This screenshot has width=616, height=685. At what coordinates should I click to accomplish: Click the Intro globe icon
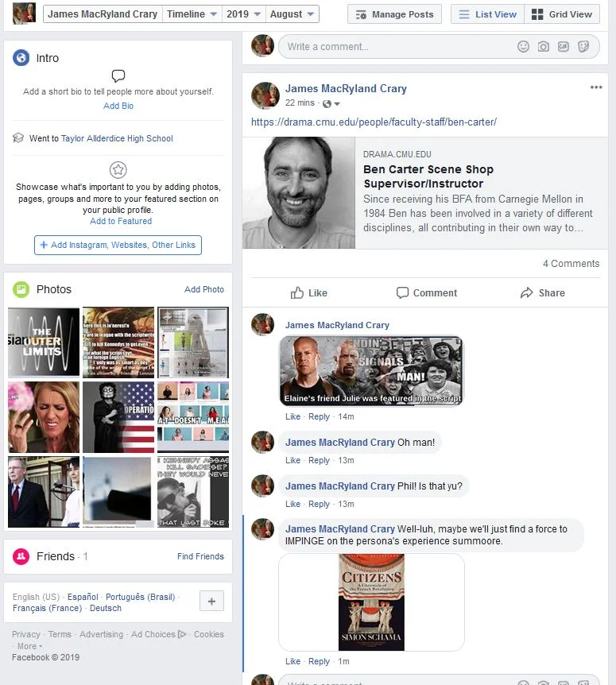21,58
